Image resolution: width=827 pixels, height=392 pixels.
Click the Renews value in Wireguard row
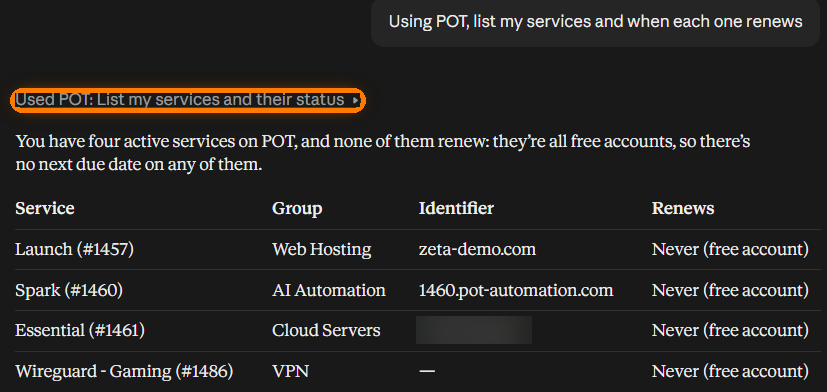(730, 371)
